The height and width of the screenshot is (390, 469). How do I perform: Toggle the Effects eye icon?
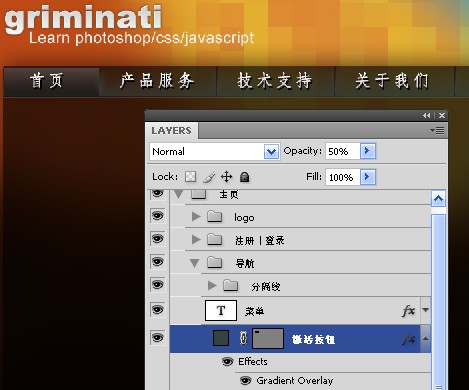[228, 361]
